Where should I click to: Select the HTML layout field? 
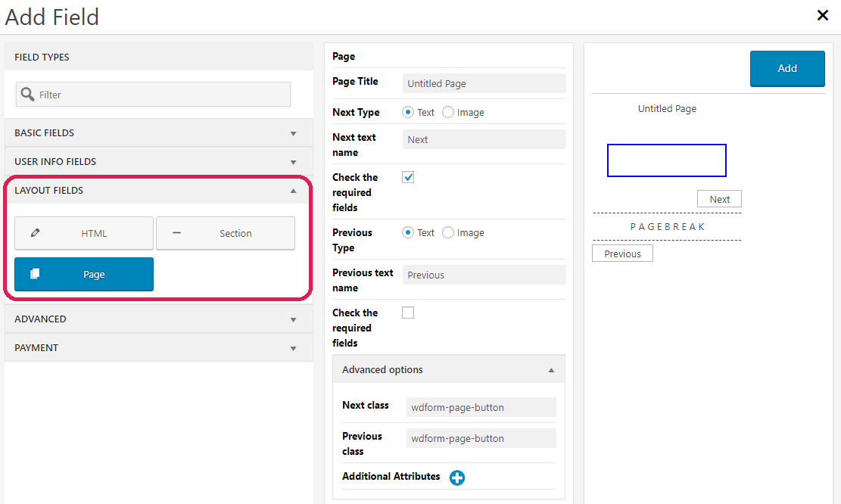point(83,233)
